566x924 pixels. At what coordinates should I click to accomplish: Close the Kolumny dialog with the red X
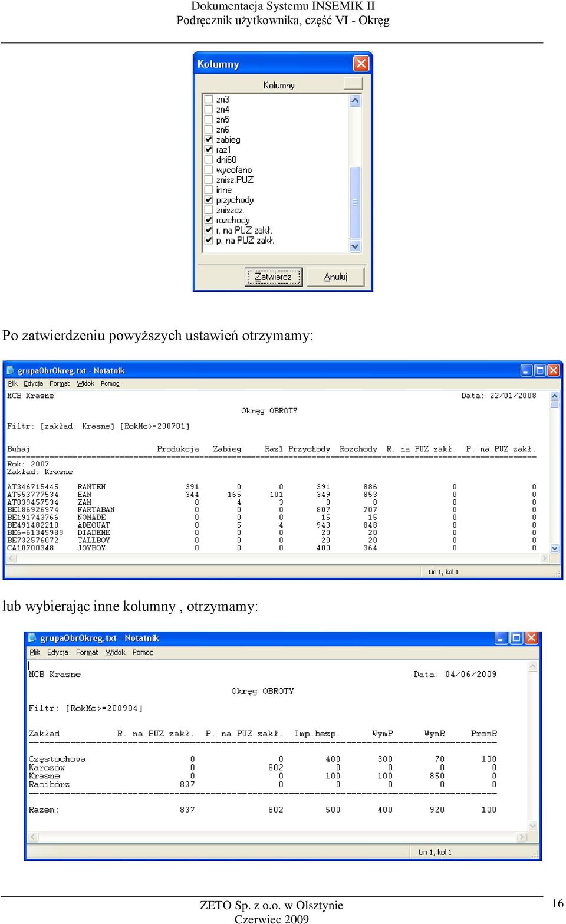pyautogui.click(x=361, y=63)
